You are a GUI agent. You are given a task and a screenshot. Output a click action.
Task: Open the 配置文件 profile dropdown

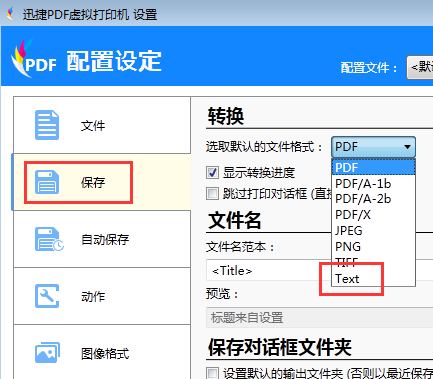click(420, 68)
